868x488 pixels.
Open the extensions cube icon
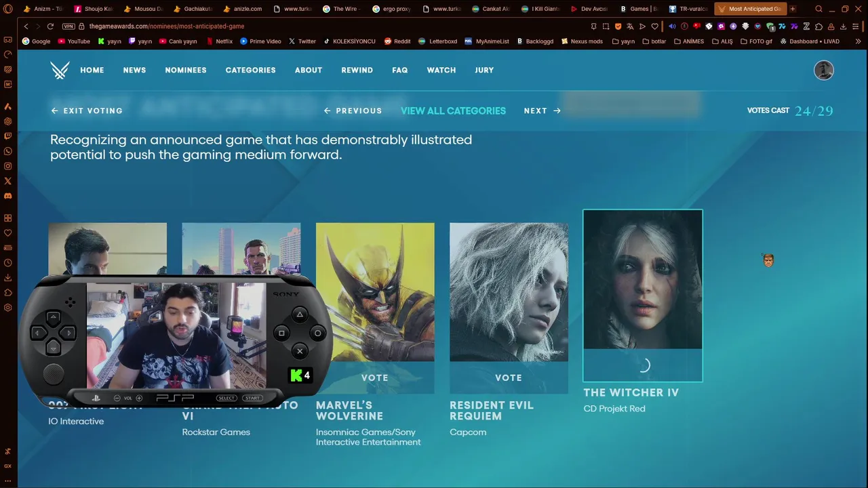point(818,26)
